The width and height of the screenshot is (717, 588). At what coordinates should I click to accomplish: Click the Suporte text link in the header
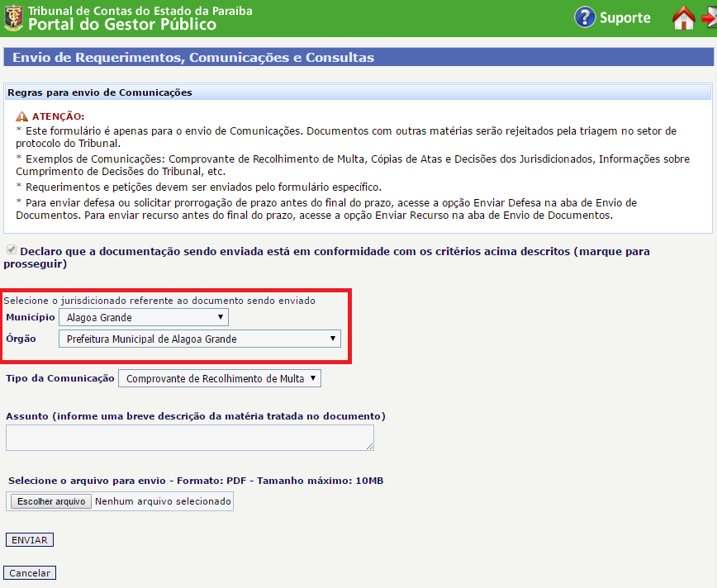pyautogui.click(x=624, y=18)
